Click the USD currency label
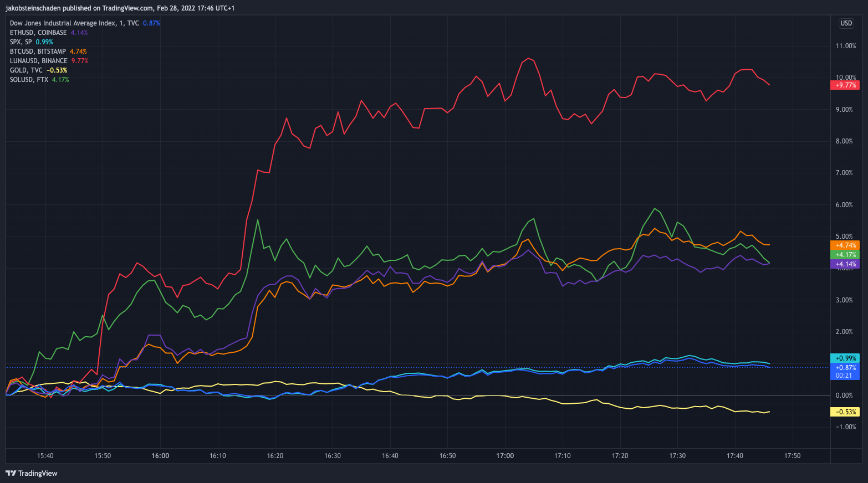This screenshot has width=868, height=483. (x=846, y=23)
